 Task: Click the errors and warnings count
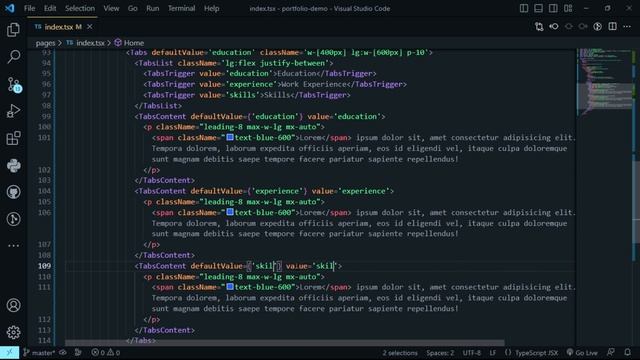coord(105,353)
